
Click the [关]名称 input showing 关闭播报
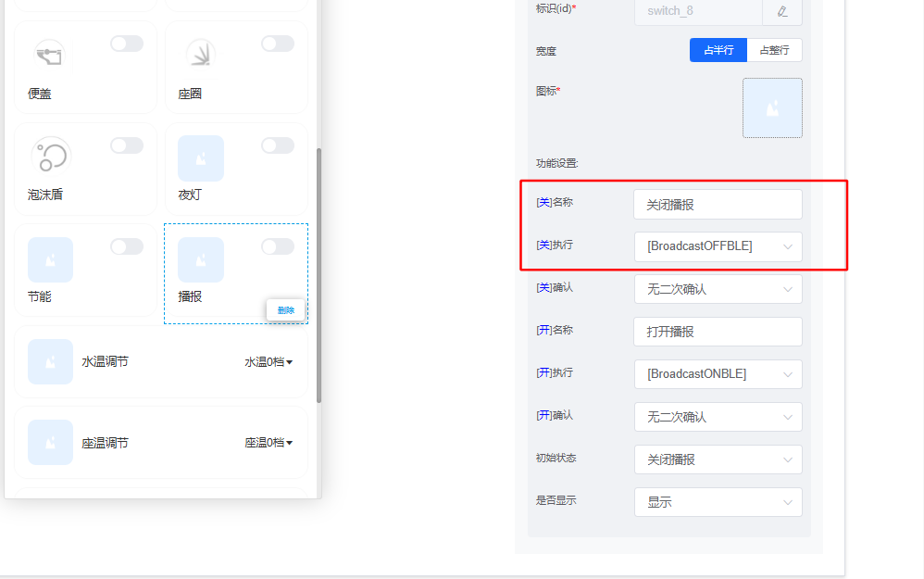pyautogui.click(x=718, y=204)
